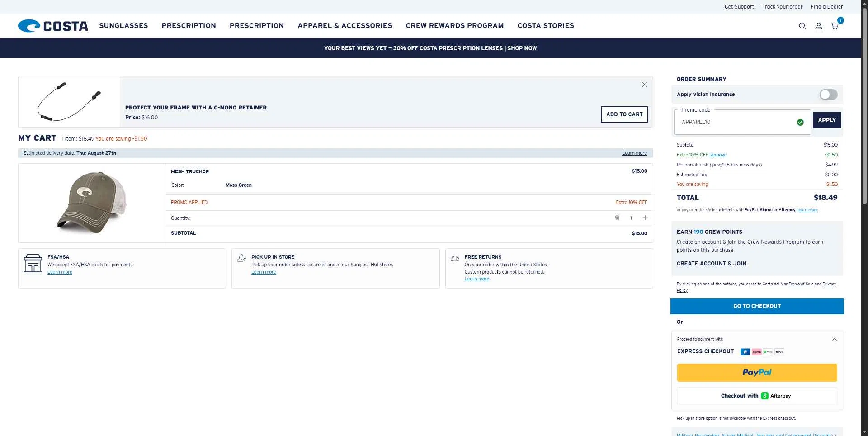The height and width of the screenshot is (436, 868).
Task: Click Track your order link
Action: click(x=783, y=7)
